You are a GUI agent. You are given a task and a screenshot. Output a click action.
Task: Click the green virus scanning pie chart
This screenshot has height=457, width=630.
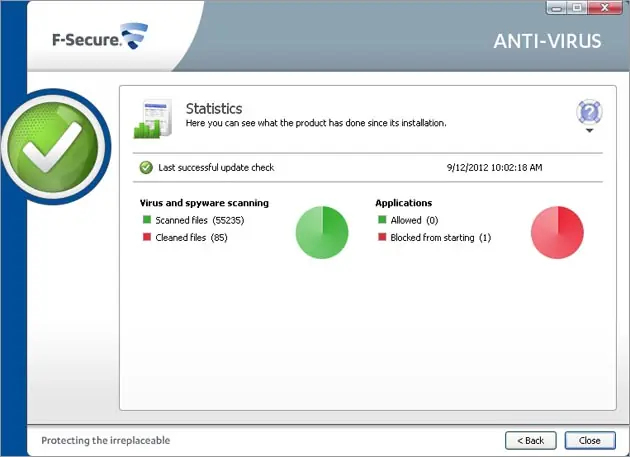point(322,232)
